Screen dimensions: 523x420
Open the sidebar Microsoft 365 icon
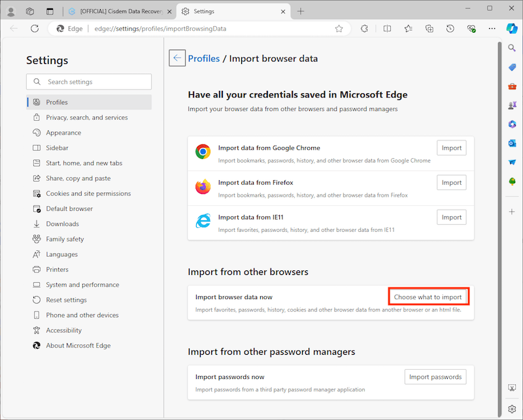click(512, 124)
